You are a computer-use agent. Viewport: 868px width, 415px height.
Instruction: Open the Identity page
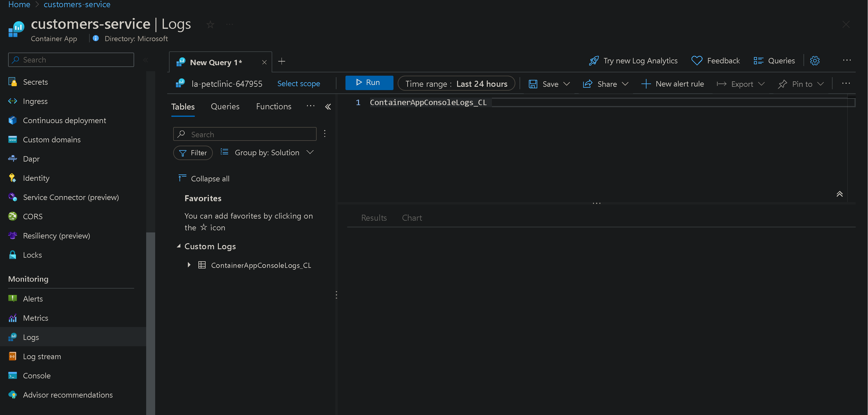point(36,178)
